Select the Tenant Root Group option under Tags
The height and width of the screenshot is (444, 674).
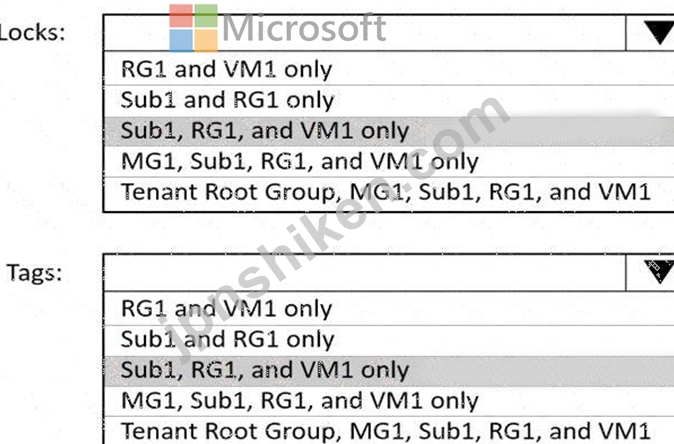pos(389,431)
